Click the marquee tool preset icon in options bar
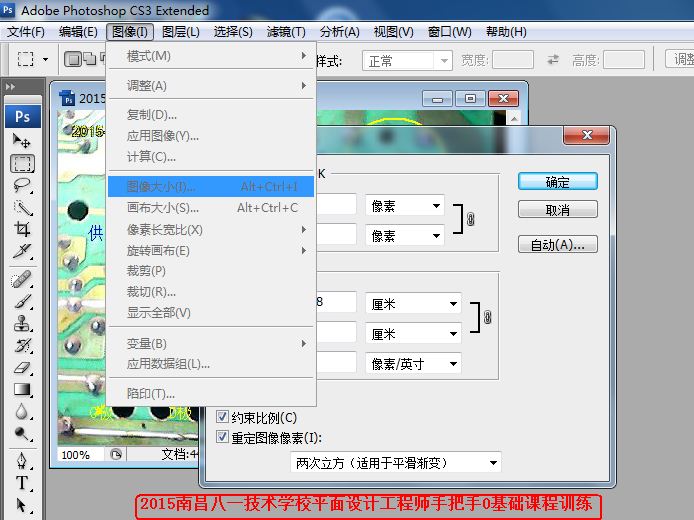The width and height of the screenshot is (694, 520). pos(26,59)
